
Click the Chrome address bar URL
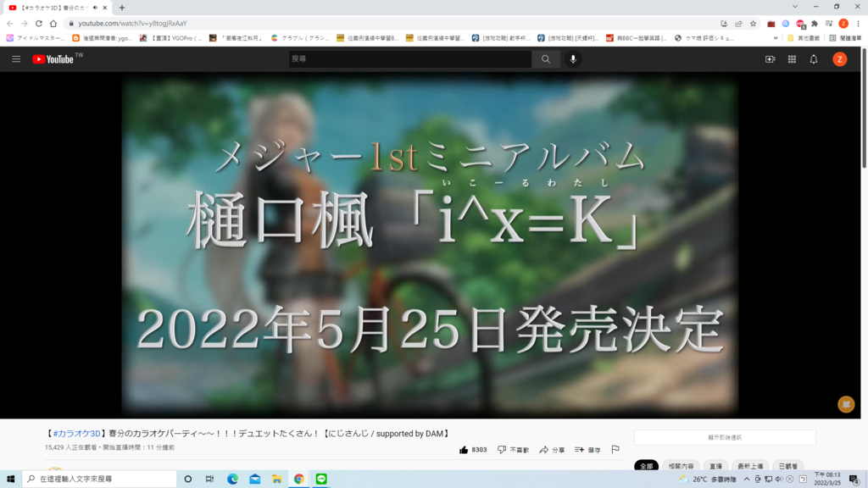133,23
